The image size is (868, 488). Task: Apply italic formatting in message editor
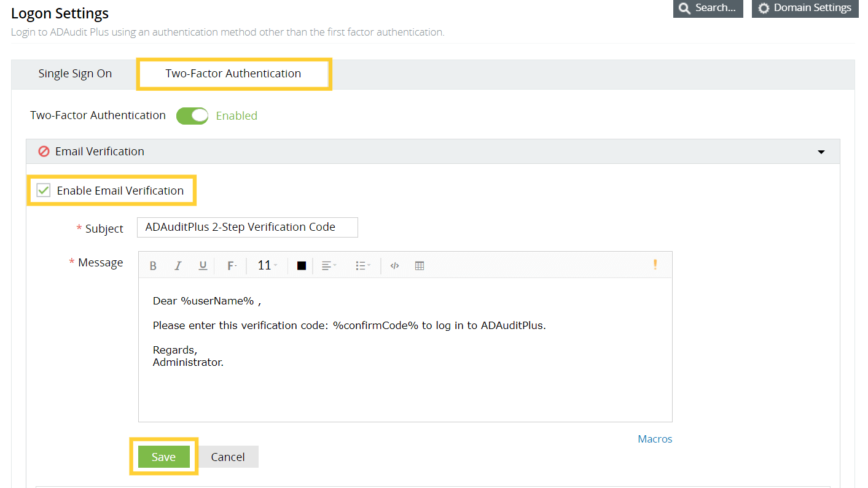point(178,266)
